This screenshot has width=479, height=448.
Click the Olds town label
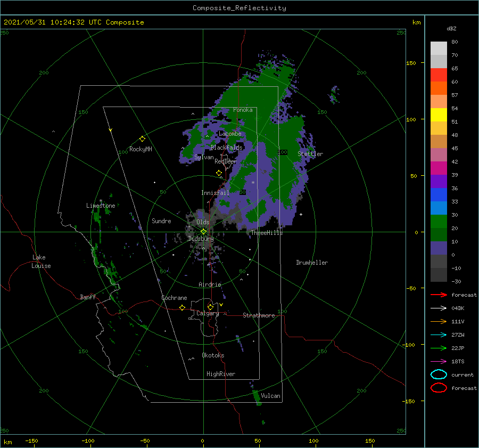click(x=203, y=222)
